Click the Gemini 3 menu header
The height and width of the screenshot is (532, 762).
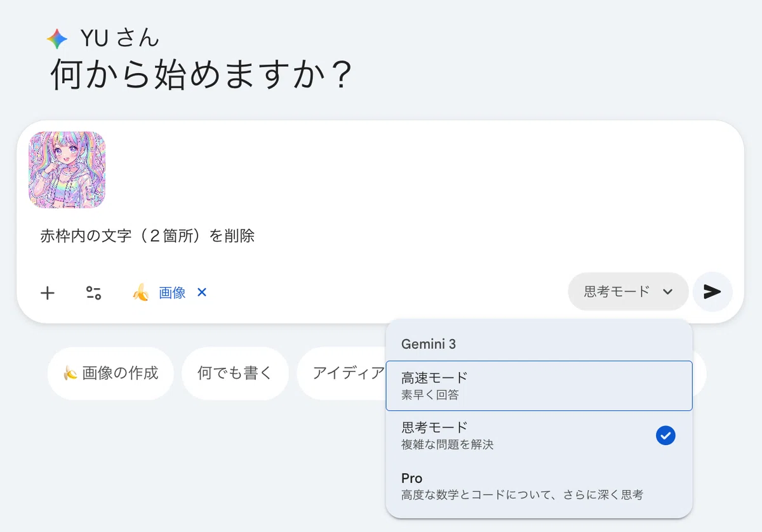429,344
